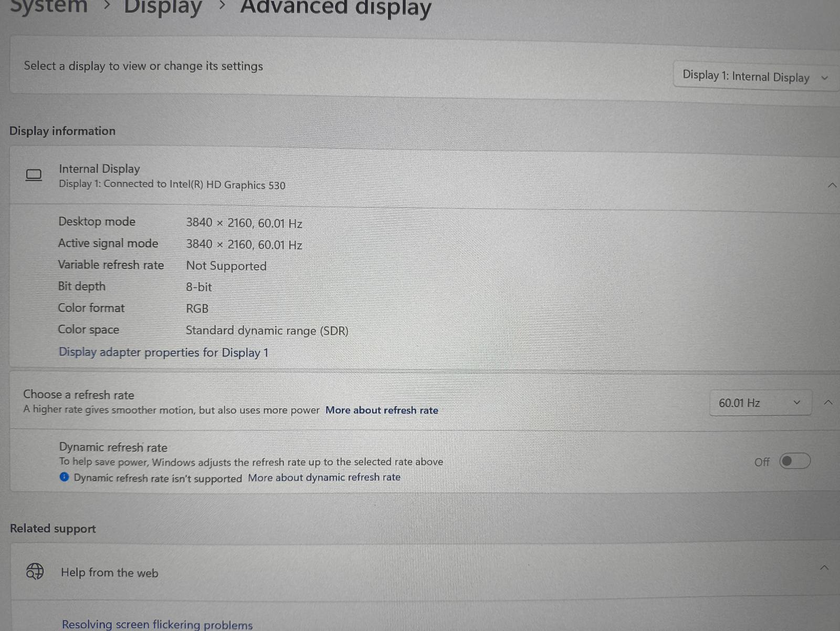
Task: Collapse the Help from the web section
Action: pos(824,567)
